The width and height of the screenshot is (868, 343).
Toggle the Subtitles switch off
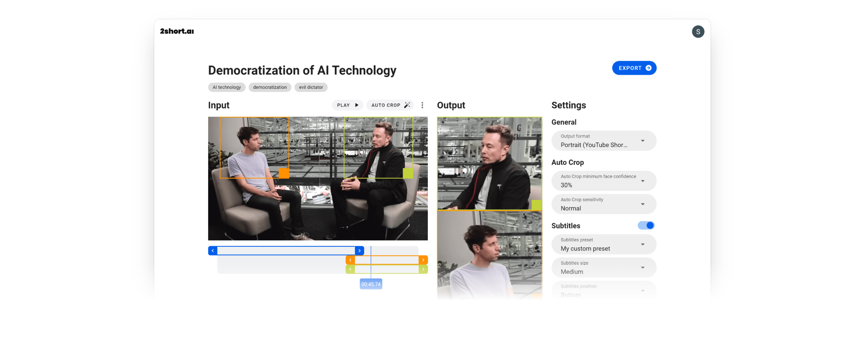click(646, 225)
